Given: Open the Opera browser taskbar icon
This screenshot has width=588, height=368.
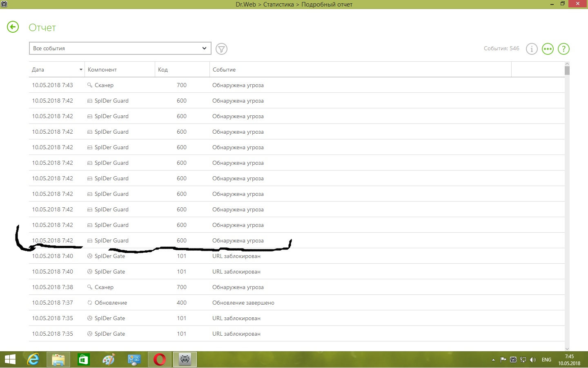Looking at the screenshot, I should click(x=160, y=360).
